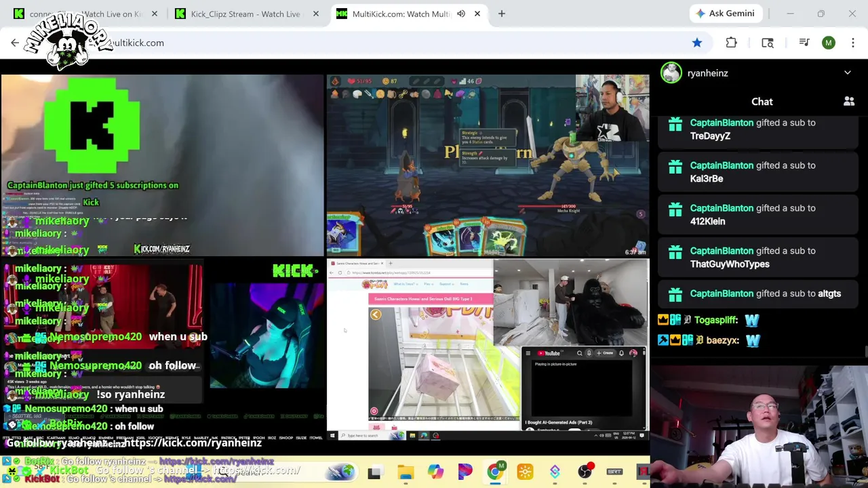
Task: Open the Chrome extensions puzzle icon
Action: (x=731, y=43)
